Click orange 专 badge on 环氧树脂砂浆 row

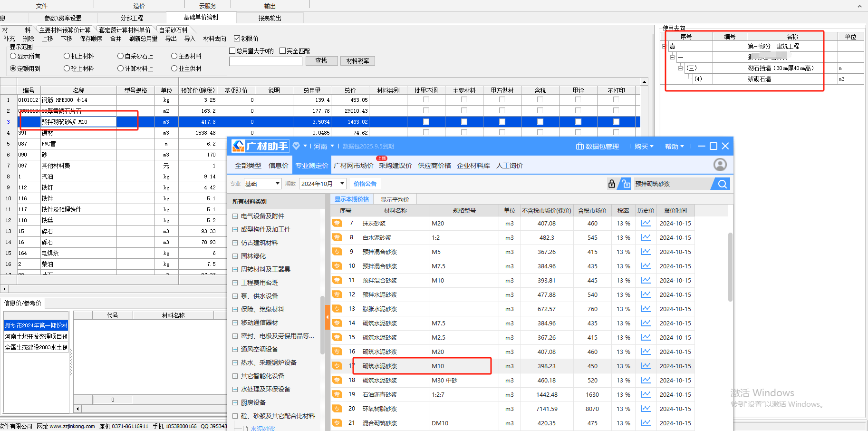pos(337,409)
